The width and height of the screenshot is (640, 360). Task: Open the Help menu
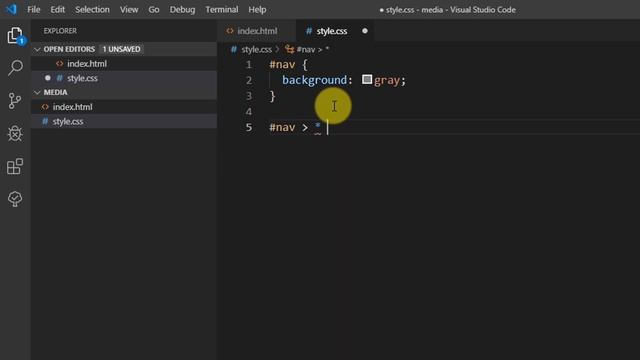257,9
